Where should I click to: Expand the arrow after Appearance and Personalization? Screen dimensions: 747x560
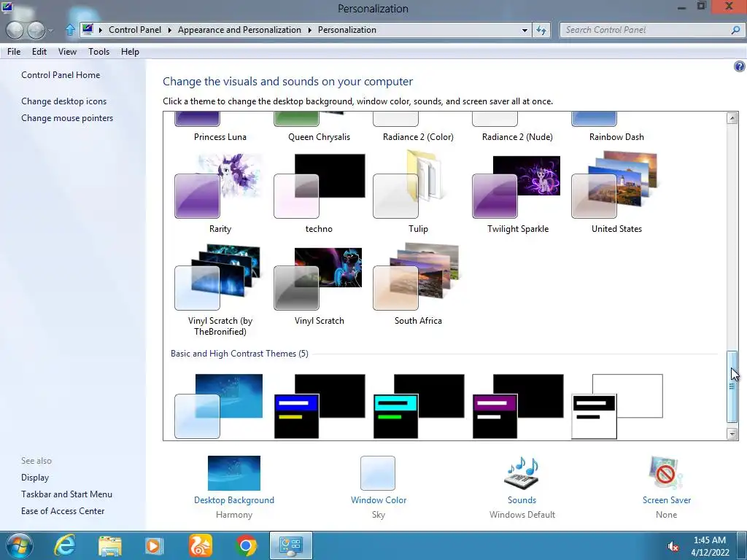tap(309, 30)
